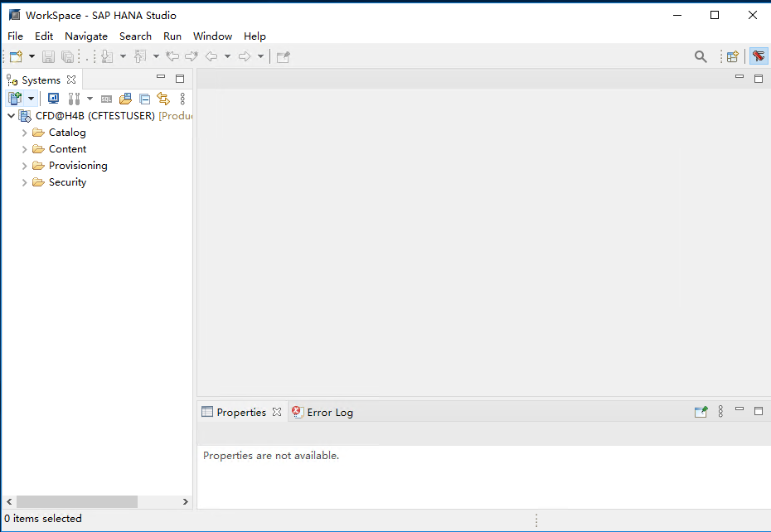This screenshot has width=771, height=532.
Task: Switch to the Error Log tab
Action: [x=328, y=412]
